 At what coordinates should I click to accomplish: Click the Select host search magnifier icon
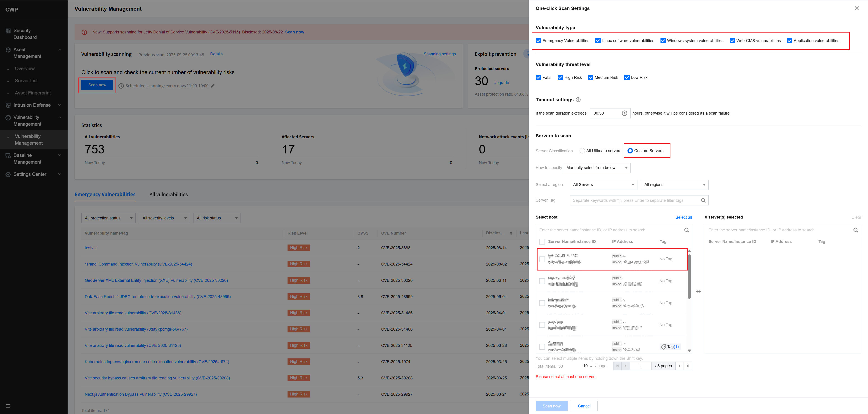tap(686, 230)
